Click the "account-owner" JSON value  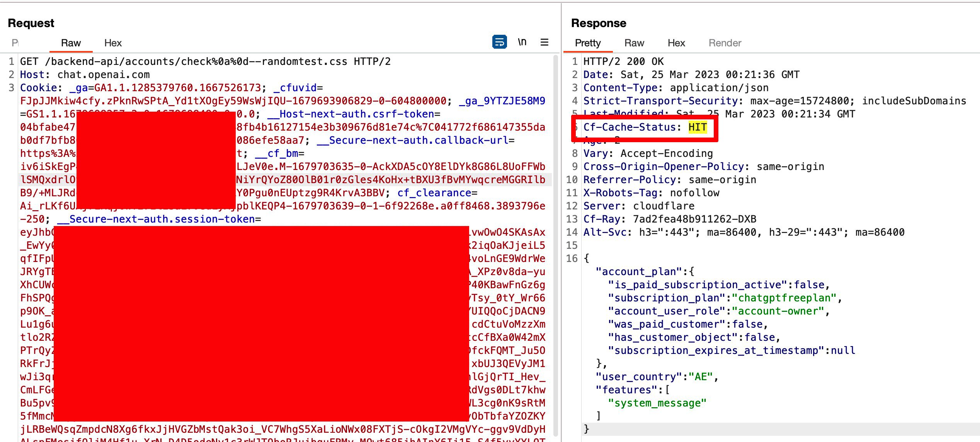(778, 311)
